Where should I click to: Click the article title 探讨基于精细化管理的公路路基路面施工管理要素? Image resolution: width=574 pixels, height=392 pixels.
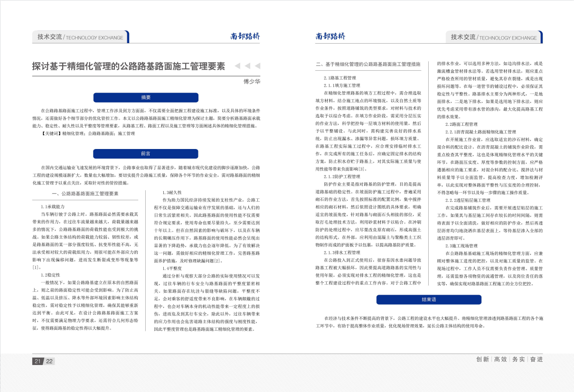tap(128, 66)
